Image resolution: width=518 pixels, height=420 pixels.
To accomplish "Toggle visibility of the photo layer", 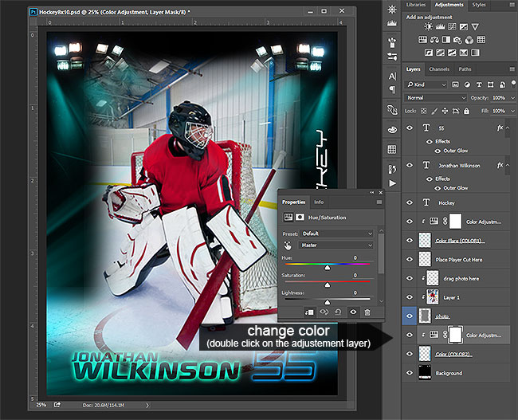I will 410,316.
